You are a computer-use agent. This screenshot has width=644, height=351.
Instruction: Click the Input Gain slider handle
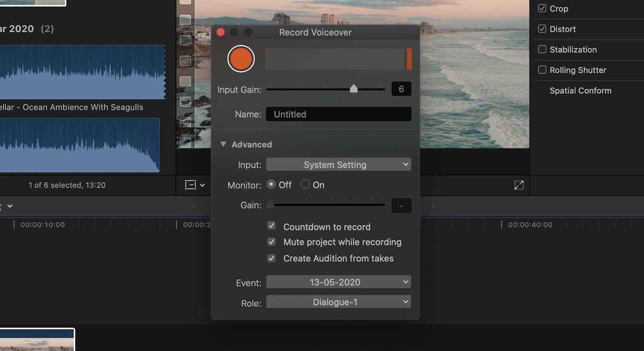pyautogui.click(x=353, y=88)
